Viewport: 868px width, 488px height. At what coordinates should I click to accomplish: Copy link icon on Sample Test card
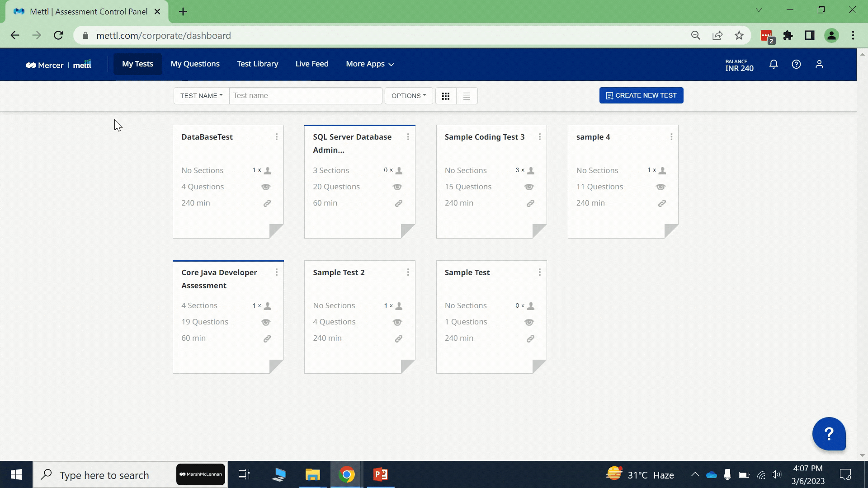click(531, 338)
